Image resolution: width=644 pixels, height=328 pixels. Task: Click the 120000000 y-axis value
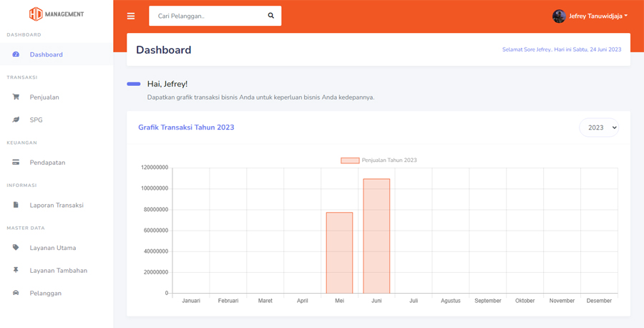(x=154, y=168)
